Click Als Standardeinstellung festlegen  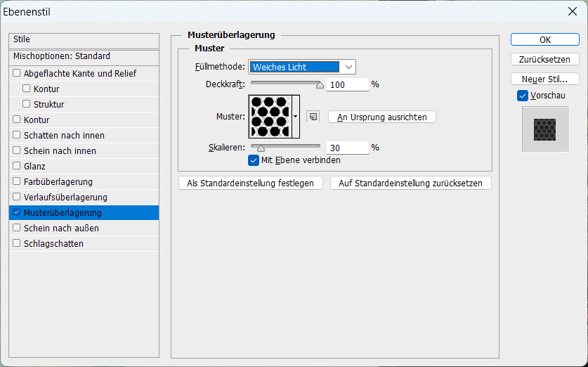(x=251, y=183)
